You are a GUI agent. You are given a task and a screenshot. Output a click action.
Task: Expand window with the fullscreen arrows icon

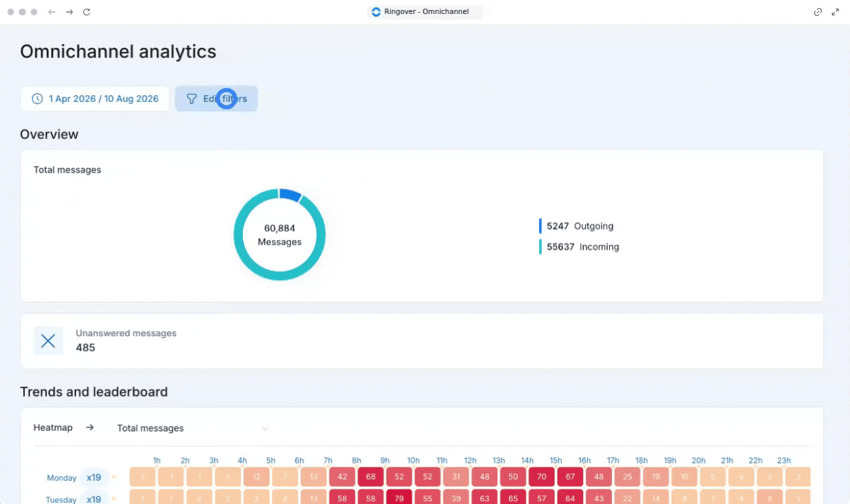(835, 12)
